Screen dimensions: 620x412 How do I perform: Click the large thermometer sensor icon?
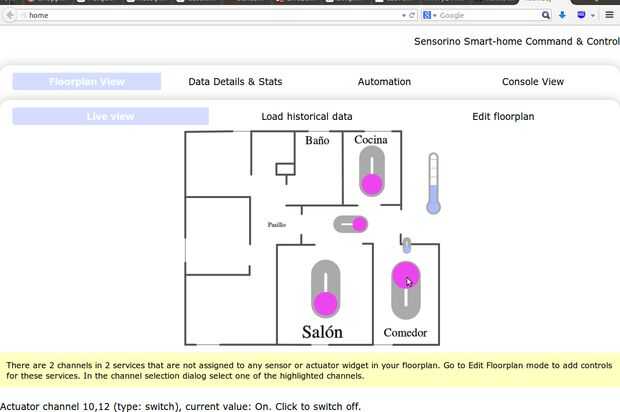(x=433, y=183)
